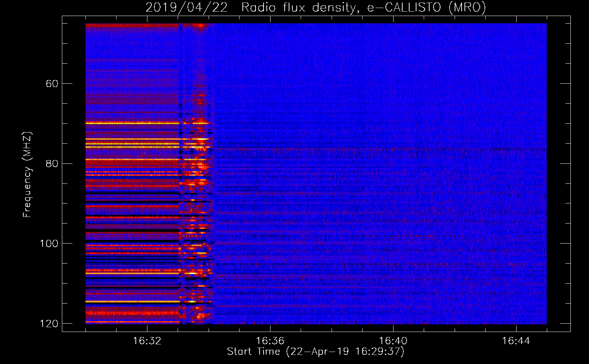This screenshot has width=589, height=364.
Task: Click the 80 frequency tick label
Action: coord(52,163)
